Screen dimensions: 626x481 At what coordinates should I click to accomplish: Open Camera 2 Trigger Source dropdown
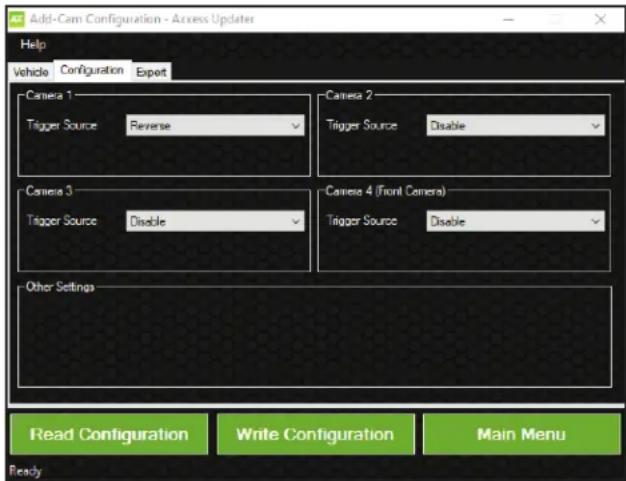tap(515, 126)
